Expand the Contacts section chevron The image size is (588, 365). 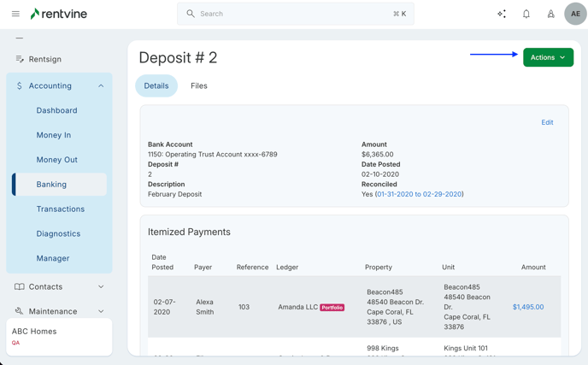point(101,286)
